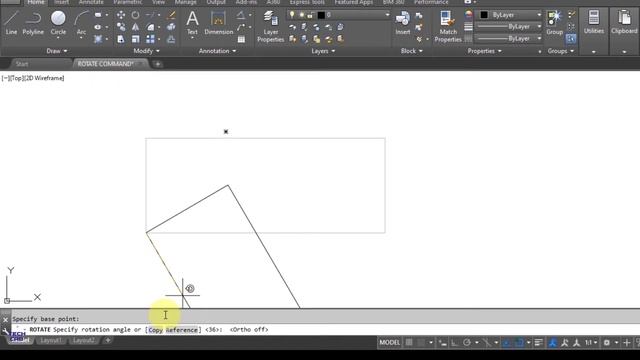Select the Text annotation tool
The height and width of the screenshot is (360, 640).
192,23
